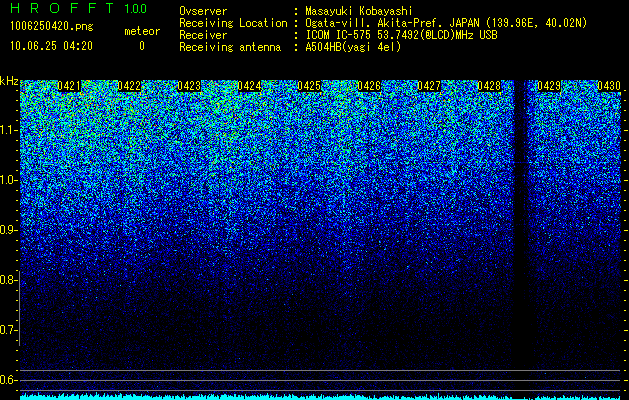The image size is (629, 400).
Task: Click the 0429 time marker
Action: pos(549,86)
